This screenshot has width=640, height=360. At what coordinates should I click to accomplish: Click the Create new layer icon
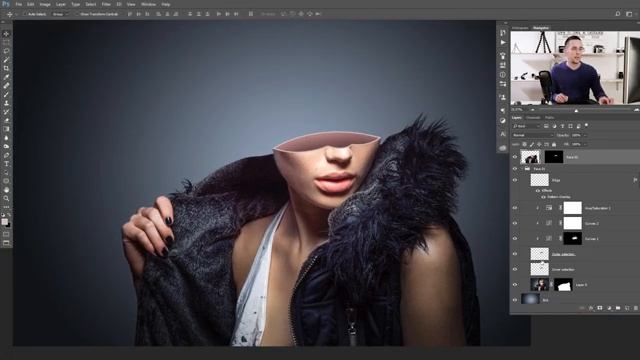[x=627, y=308]
